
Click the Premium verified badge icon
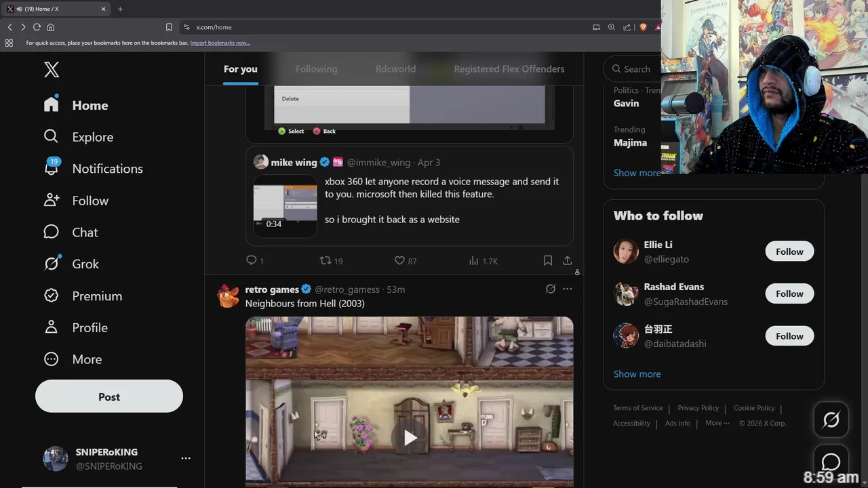(x=52, y=296)
